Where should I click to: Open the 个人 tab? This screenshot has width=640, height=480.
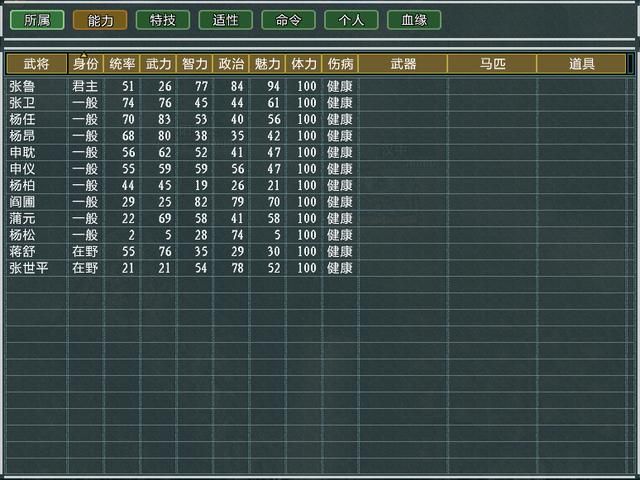(351, 20)
